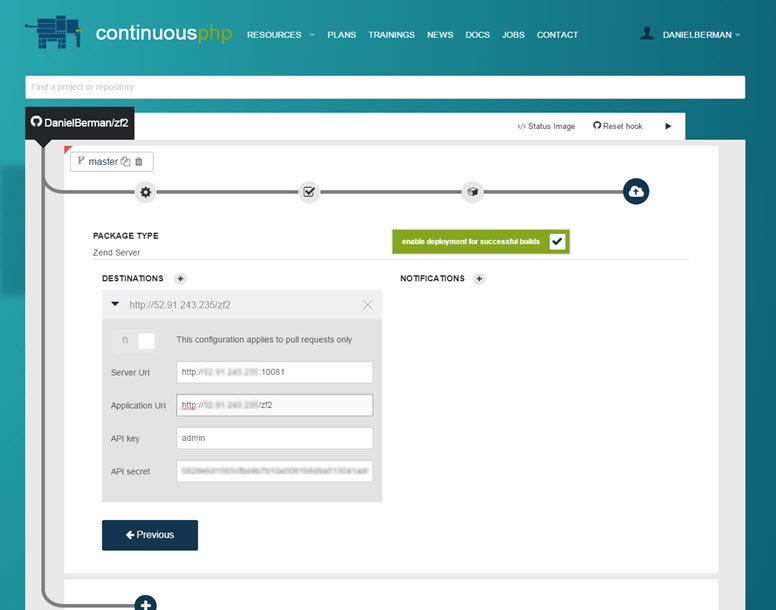
Task: Click the Status Image link
Action: 546,126
